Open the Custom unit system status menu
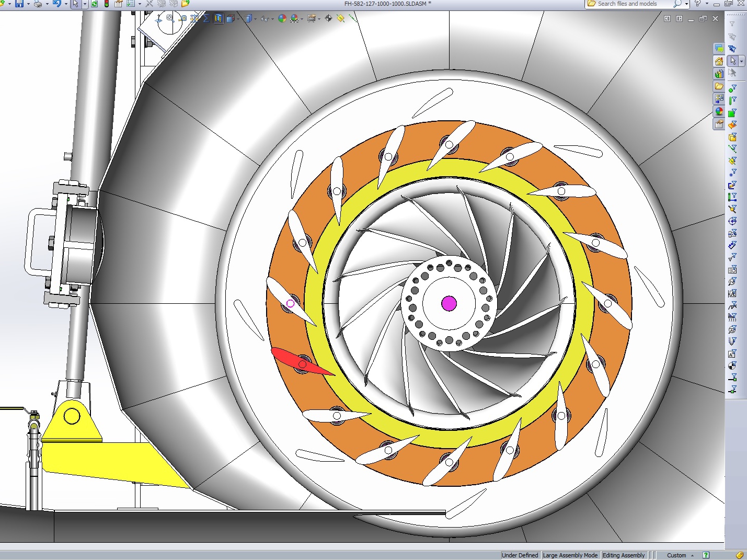This screenshot has height=560, width=747. [x=680, y=555]
